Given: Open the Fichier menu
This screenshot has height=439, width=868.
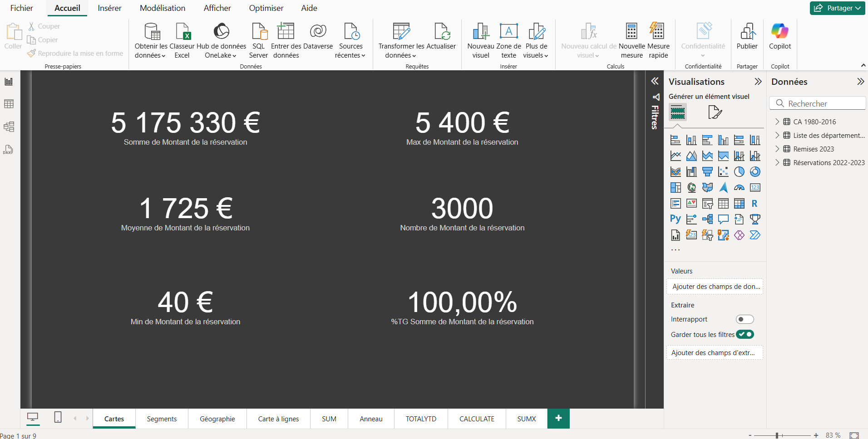Looking at the screenshot, I should [x=21, y=8].
